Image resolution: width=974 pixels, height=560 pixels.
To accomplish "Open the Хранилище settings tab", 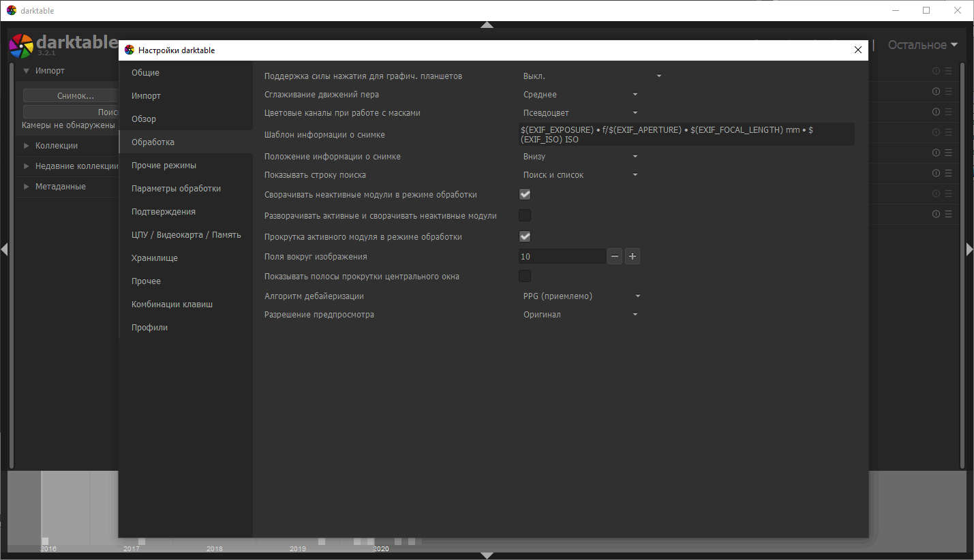I will [185, 258].
